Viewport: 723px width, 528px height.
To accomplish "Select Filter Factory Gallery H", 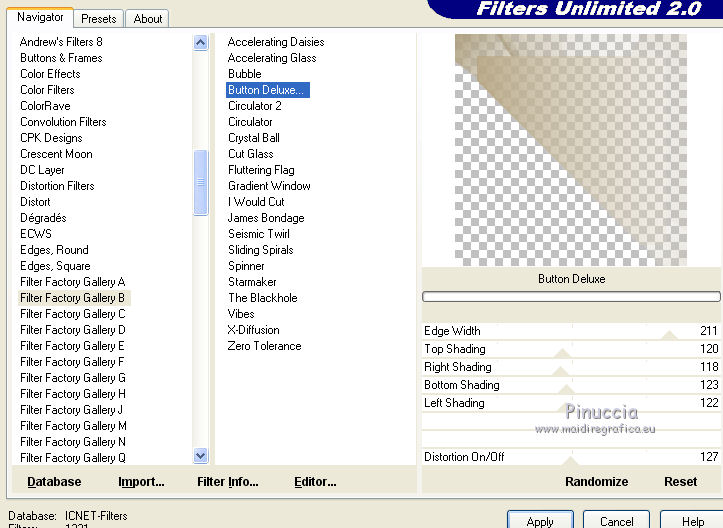I will click(72, 394).
